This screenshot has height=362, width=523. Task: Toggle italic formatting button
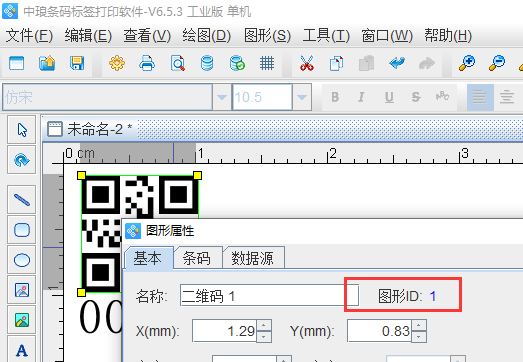(361, 97)
